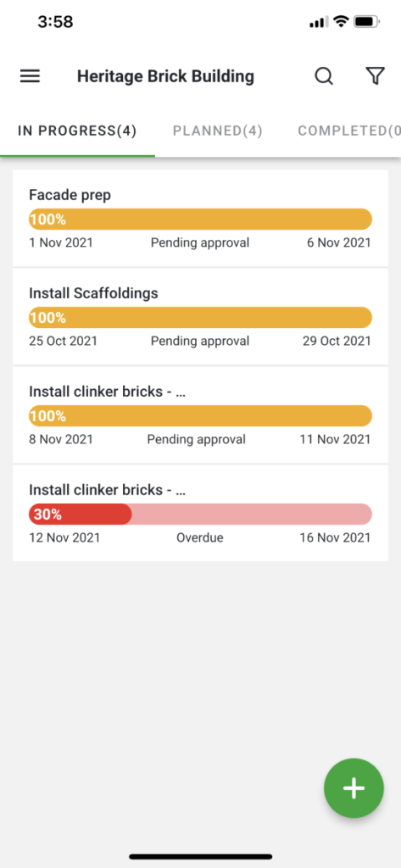Tap the Wi-Fi status icon
This screenshot has width=401, height=868.
pos(341,22)
